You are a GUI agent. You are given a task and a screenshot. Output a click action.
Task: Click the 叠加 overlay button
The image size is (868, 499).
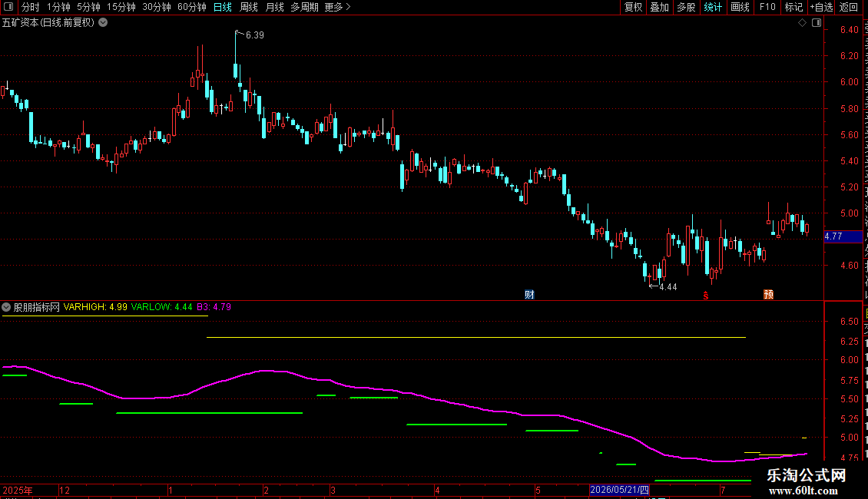(x=659, y=7)
